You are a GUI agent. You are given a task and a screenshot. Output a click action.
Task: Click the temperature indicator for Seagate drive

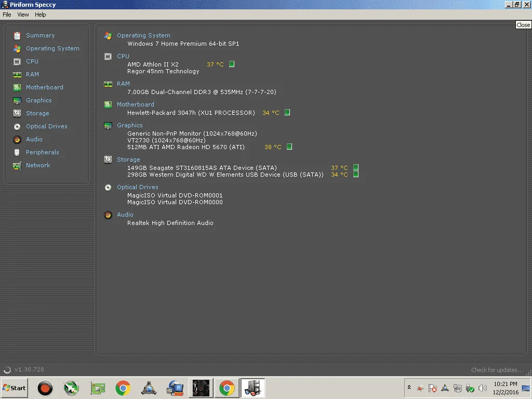pyautogui.click(x=355, y=167)
